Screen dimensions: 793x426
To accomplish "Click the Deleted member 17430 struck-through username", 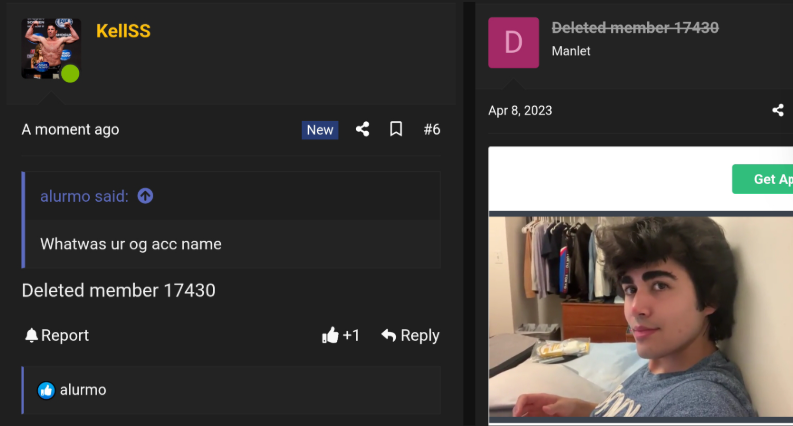I will coord(635,28).
